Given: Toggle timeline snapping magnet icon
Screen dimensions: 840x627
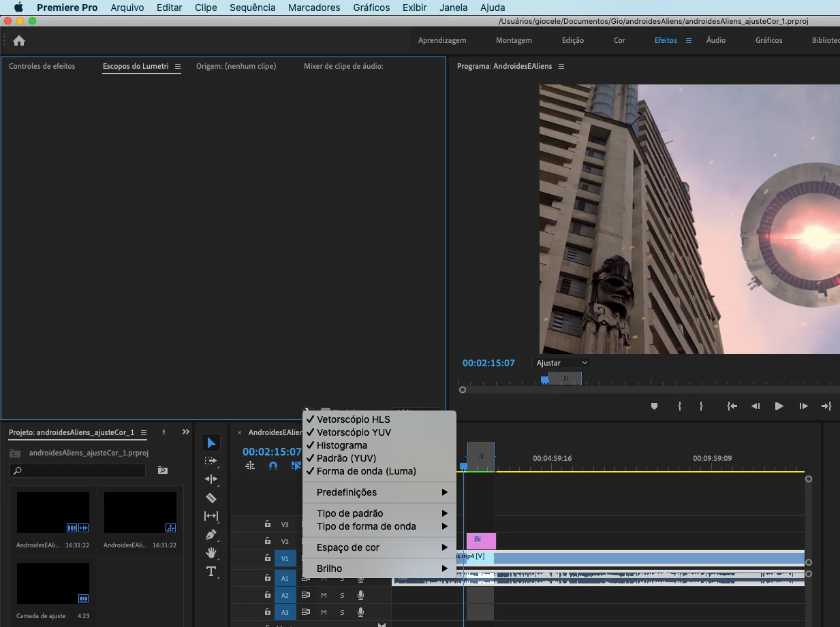Looking at the screenshot, I should (273, 466).
